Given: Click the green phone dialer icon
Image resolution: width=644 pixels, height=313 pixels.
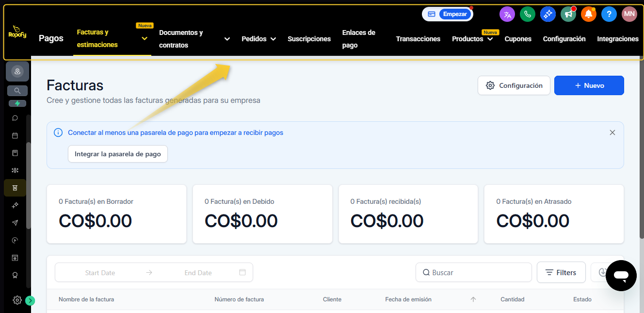Looking at the screenshot, I should [528, 14].
